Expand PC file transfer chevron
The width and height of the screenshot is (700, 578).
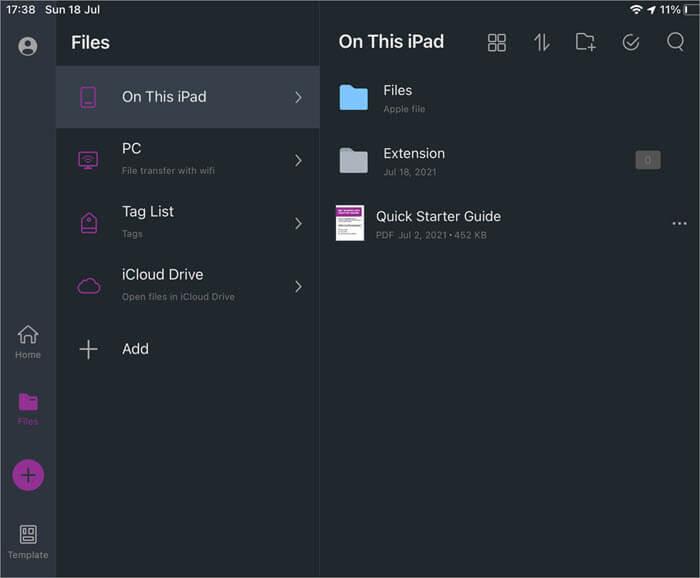pyautogui.click(x=298, y=160)
